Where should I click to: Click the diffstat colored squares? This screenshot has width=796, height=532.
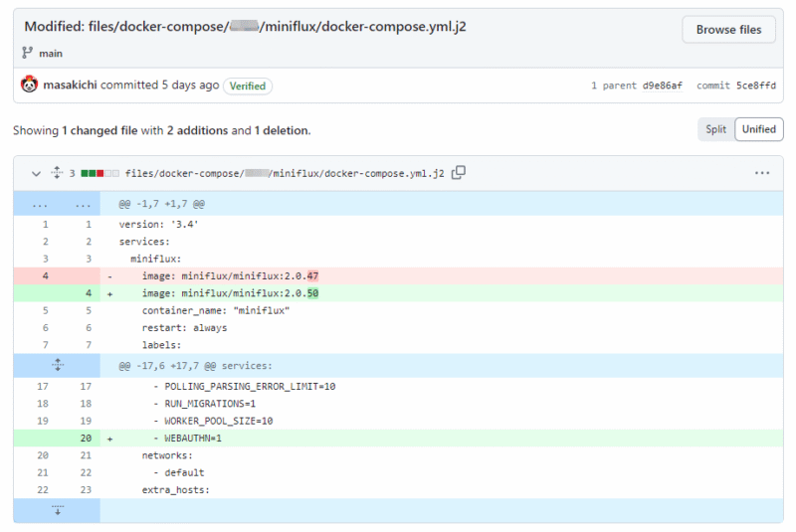(99, 173)
